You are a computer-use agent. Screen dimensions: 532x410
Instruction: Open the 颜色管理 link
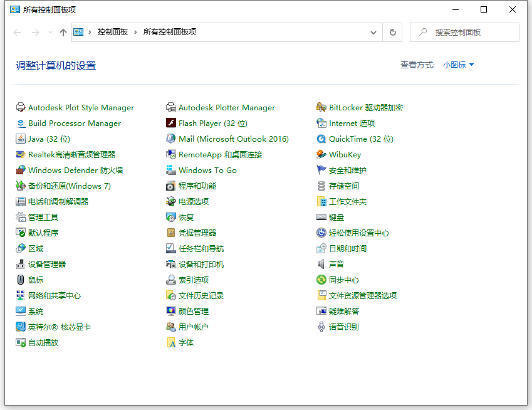click(194, 311)
